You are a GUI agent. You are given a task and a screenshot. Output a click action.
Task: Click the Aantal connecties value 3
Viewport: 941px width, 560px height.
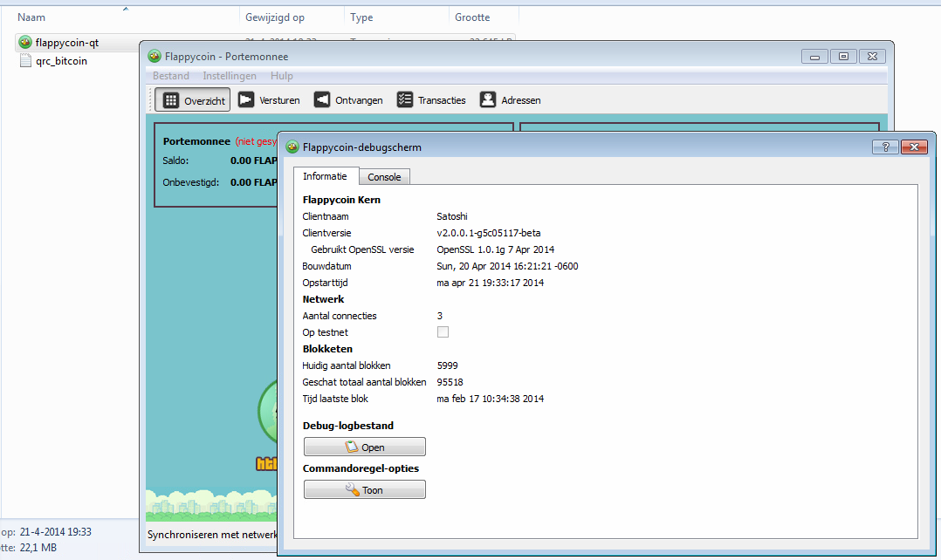pos(440,316)
